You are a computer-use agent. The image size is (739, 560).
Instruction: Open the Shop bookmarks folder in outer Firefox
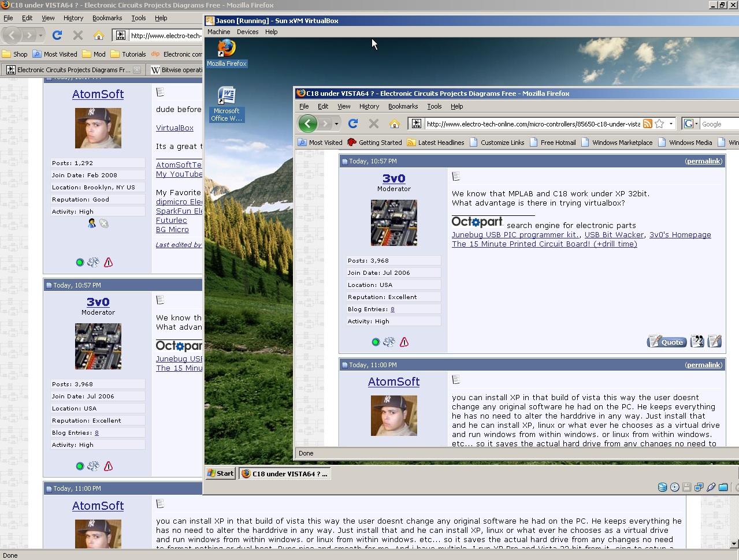coord(15,54)
